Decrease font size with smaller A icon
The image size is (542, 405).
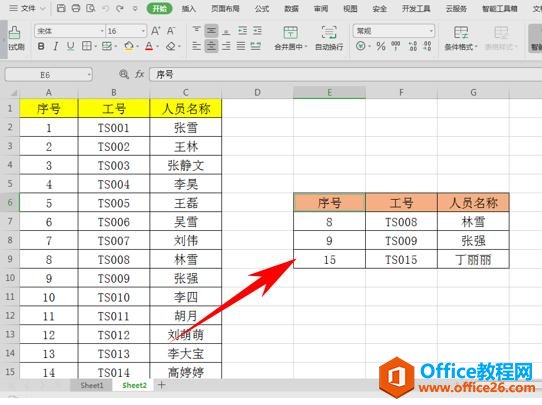(x=171, y=31)
